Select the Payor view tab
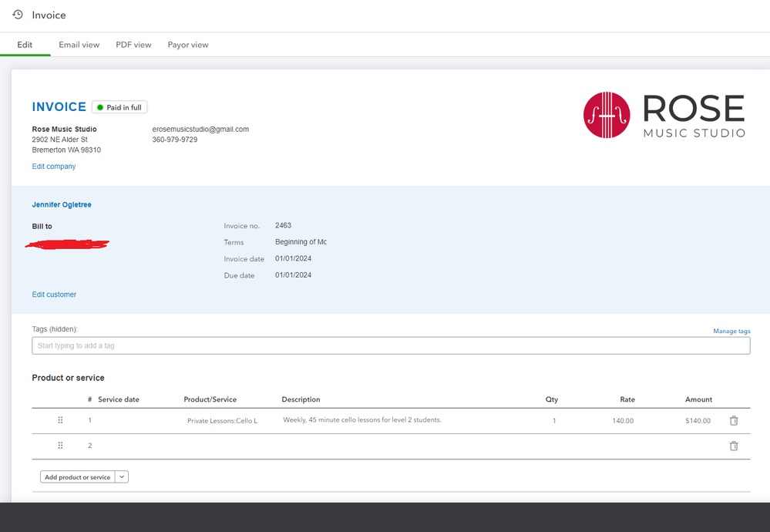Screen dimensions: 770x532 point(187,45)
